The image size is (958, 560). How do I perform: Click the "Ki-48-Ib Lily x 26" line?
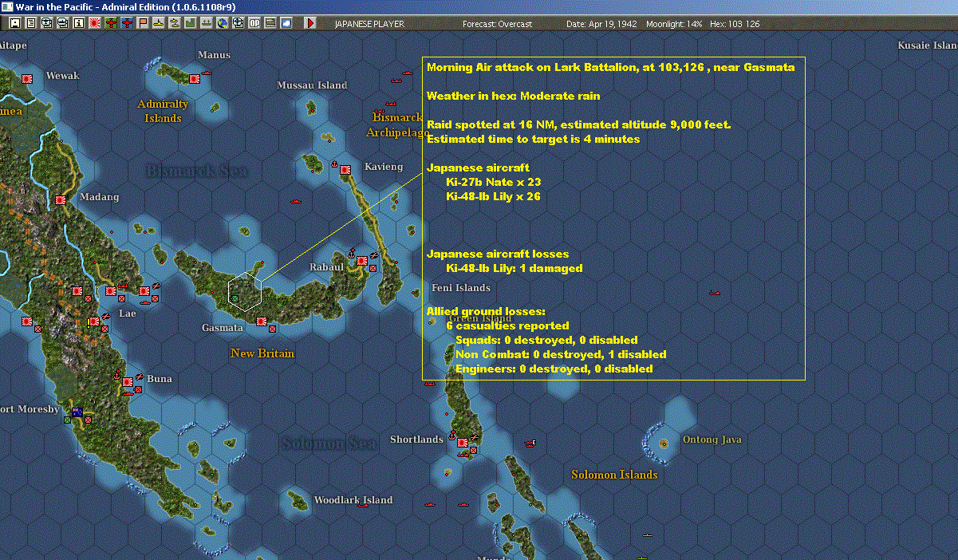click(493, 196)
